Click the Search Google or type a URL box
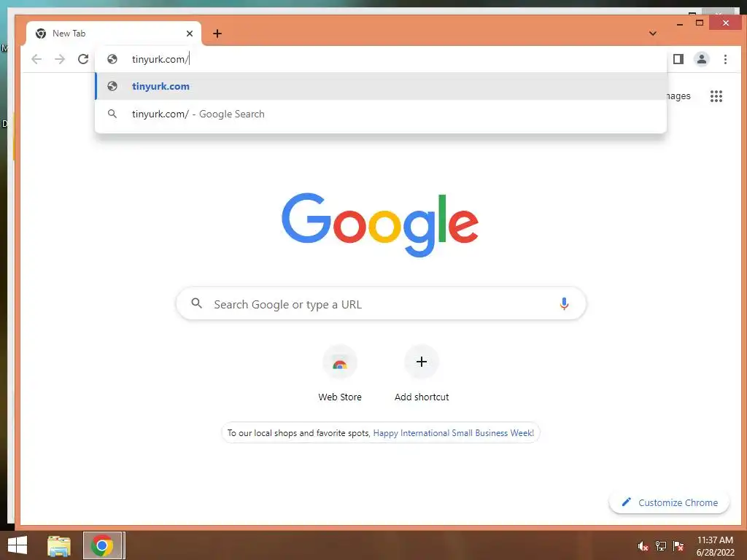The image size is (747, 560). (381, 304)
